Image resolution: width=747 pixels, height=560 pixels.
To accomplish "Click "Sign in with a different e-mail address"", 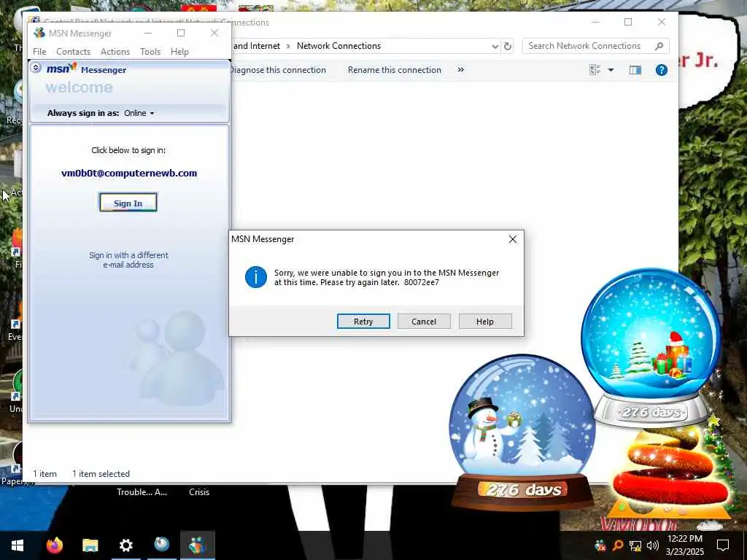I will pyautogui.click(x=128, y=260).
